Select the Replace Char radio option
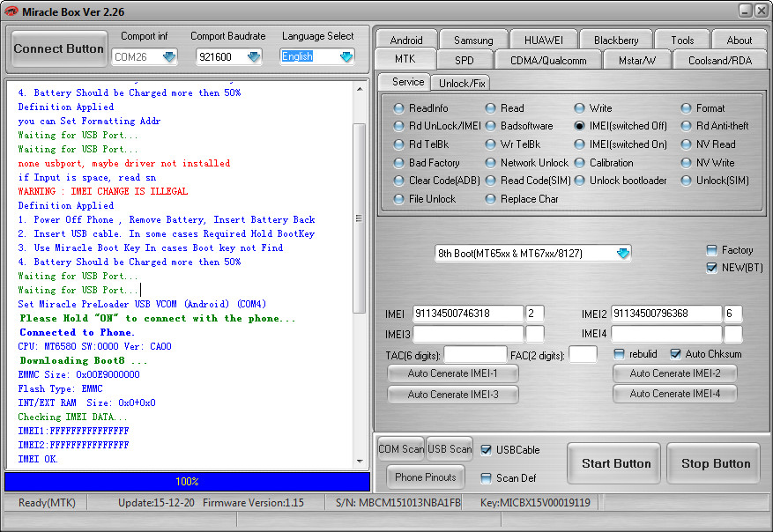 coord(491,199)
